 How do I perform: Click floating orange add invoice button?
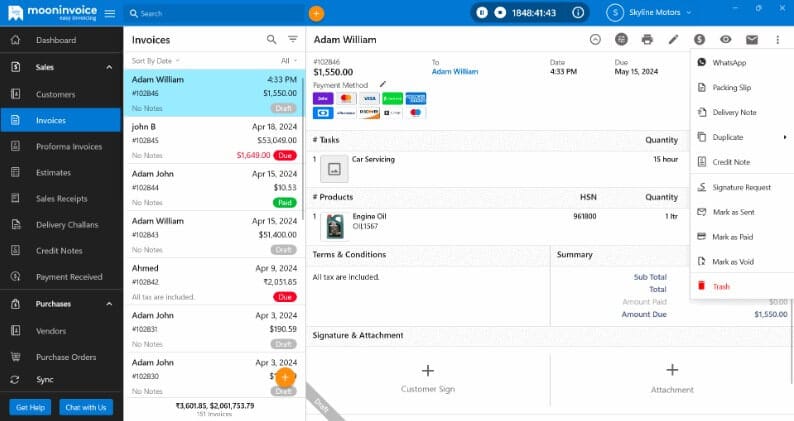285,377
